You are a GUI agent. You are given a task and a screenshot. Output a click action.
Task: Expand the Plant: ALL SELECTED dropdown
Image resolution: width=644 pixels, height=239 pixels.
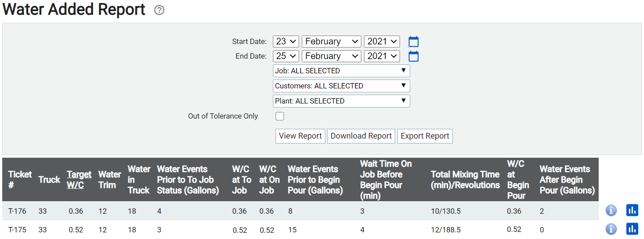pos(341,101)
